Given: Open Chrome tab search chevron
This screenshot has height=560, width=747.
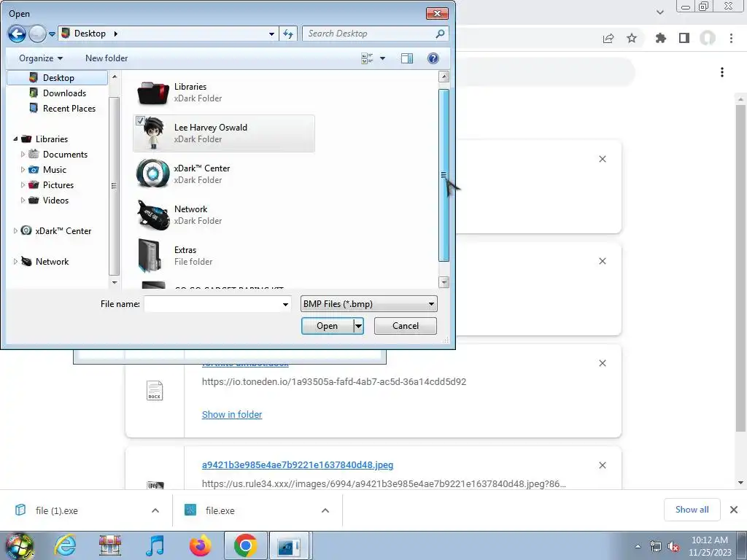Looking at the screenshot, I should [659, 12].
